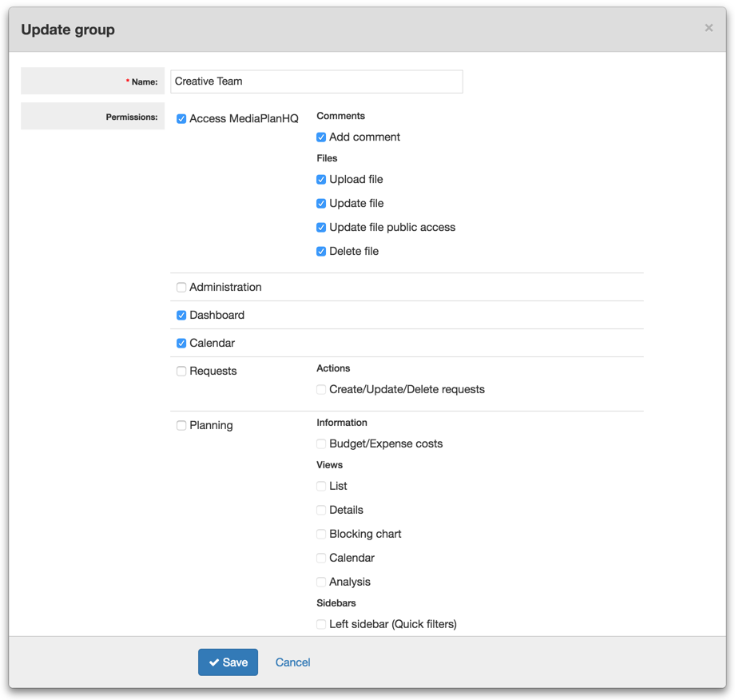The height and width of the screenshot is (700, 735).
Task: Uncheck the Dashboard permission
Action: [181, 316]
